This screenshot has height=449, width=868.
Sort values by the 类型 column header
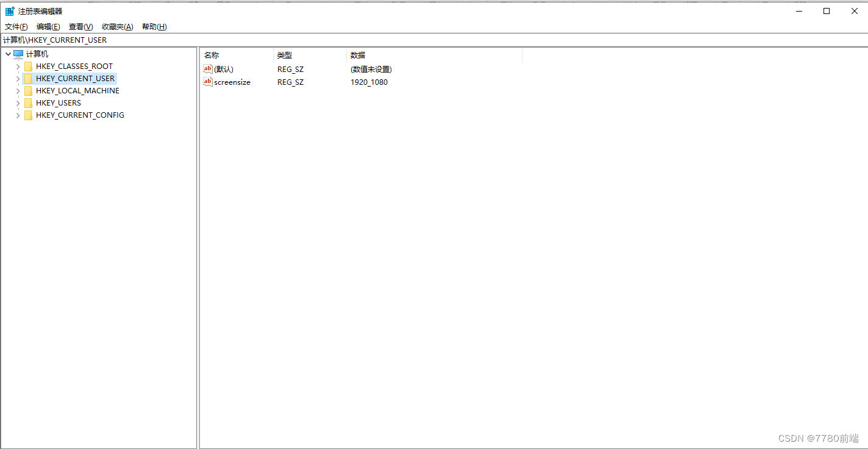310,56
